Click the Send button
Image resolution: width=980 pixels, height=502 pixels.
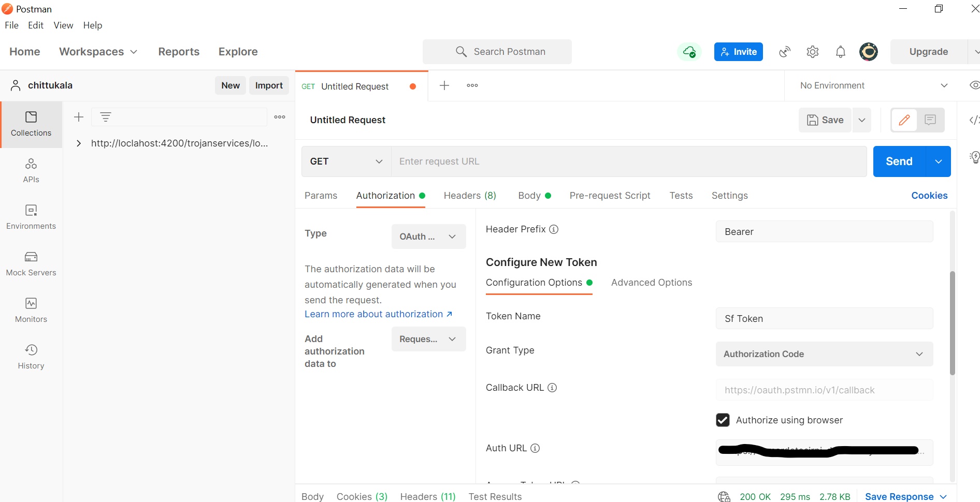click(899, 161)
